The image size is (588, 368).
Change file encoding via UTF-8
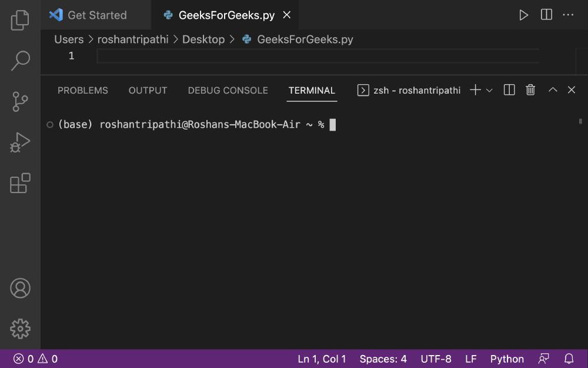point(436,359)
